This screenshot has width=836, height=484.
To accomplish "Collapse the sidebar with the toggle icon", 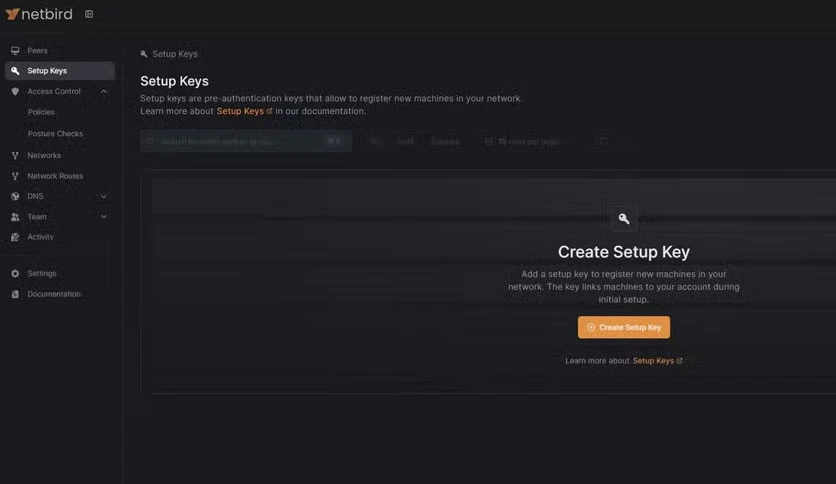I will pos(89,14).
